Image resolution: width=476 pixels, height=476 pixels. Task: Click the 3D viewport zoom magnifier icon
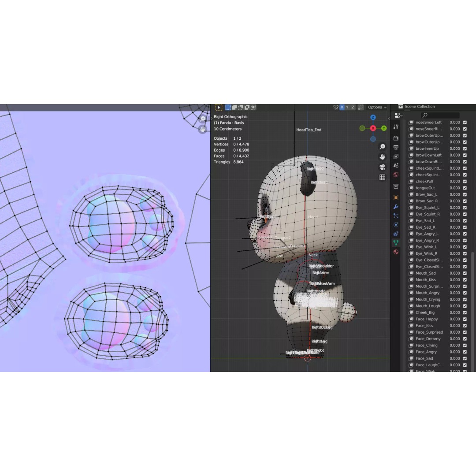[382, 147]
